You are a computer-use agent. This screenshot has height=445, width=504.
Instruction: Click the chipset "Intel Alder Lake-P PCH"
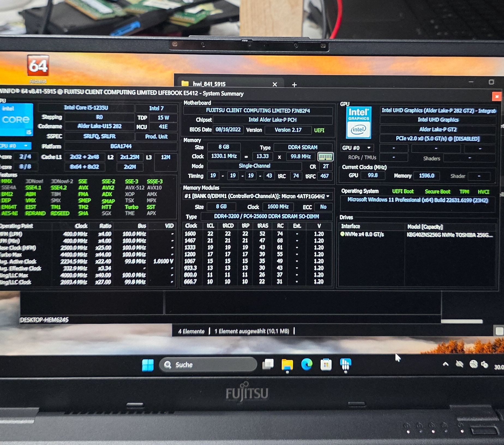coord(272,120)
